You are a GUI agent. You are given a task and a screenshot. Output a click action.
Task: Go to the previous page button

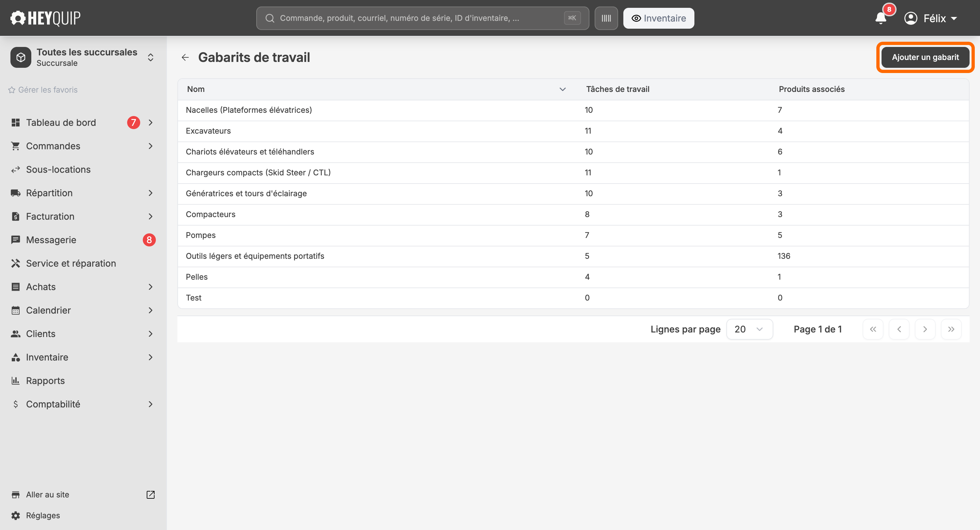pyautogui.click(x=899, y=329)
